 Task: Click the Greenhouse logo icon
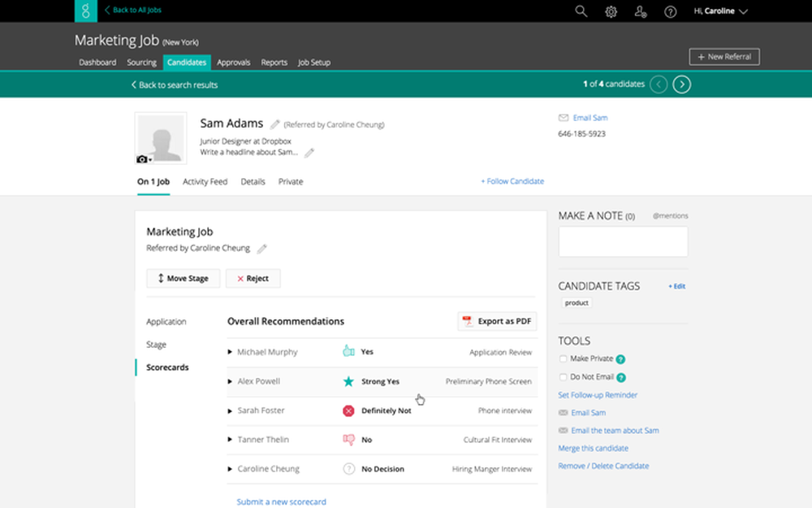(x=86, y=11)
